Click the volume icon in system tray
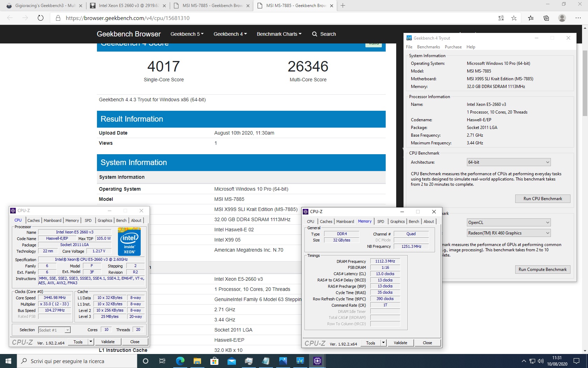588x368 pixels. pyautogui.click(x=540, y=361)
